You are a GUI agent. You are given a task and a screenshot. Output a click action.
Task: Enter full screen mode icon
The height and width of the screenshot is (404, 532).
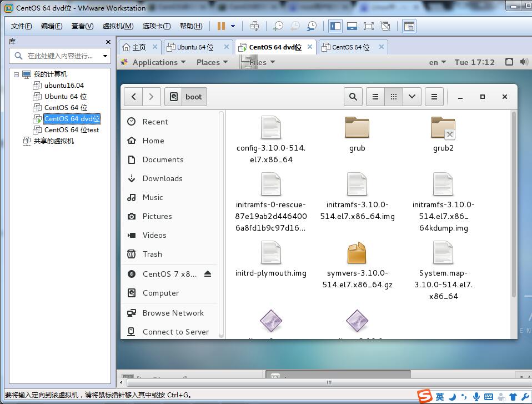(369, 26)
